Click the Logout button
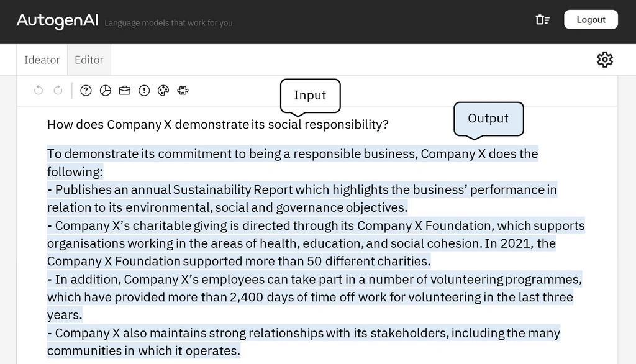The height and width of the screenshot is (364, 636). [591, 19]
